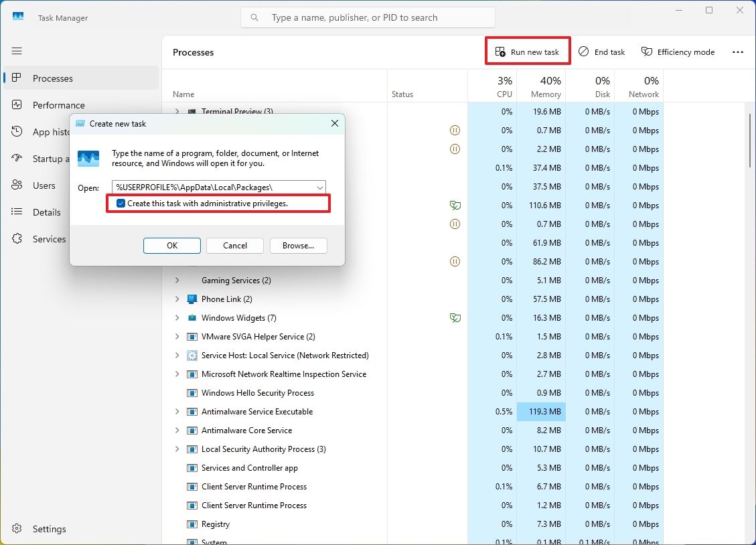756x545 pixels.
Task: Open the dropdown on the Open field
Action: tap(320, 187)
